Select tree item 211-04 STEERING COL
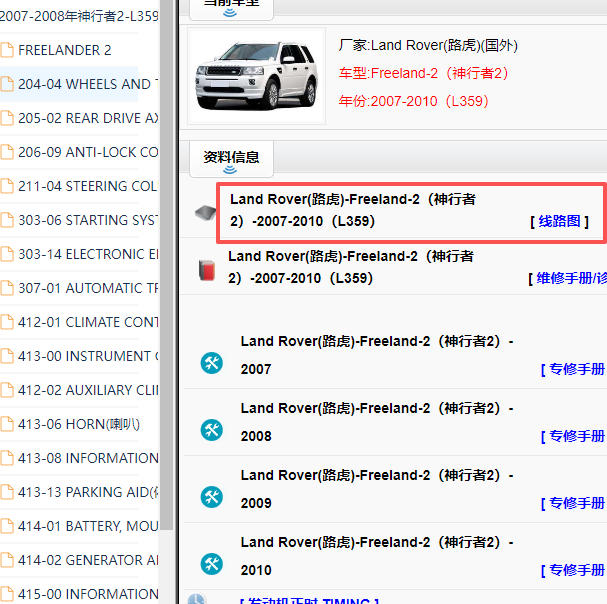The width and height of the screenshot is (607, 604). coord(88,186)
